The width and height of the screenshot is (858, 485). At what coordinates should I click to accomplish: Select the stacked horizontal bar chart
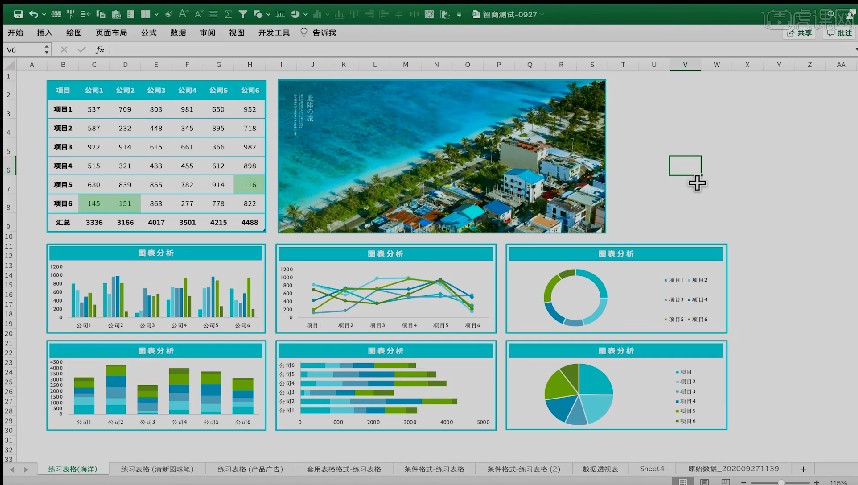[386, 385]
